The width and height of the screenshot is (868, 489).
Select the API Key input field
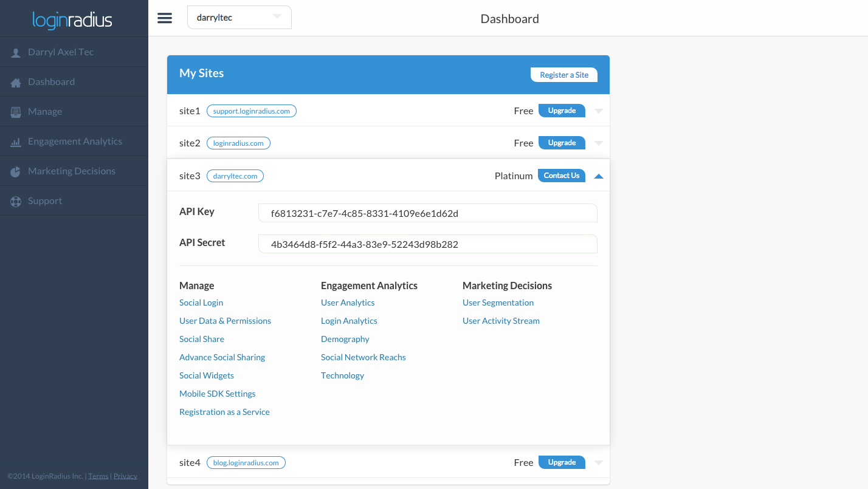click(x=427, y=213)
